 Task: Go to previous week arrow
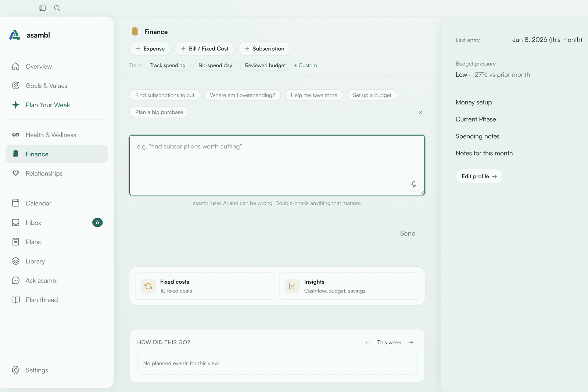(x=367, y=343)
